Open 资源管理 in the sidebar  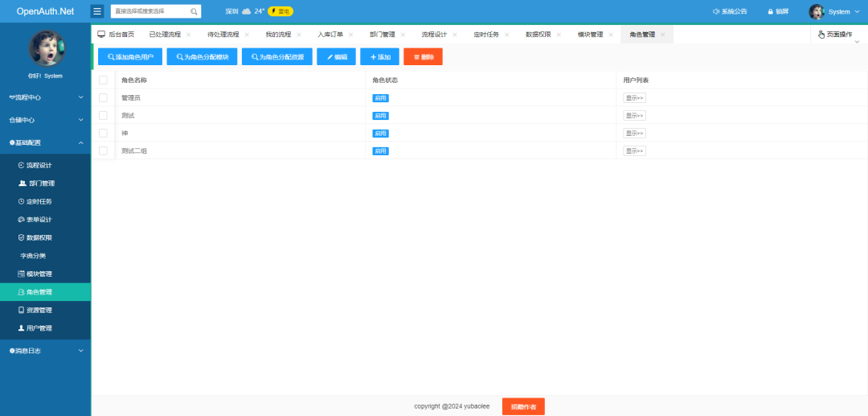[x=40, y=310]
